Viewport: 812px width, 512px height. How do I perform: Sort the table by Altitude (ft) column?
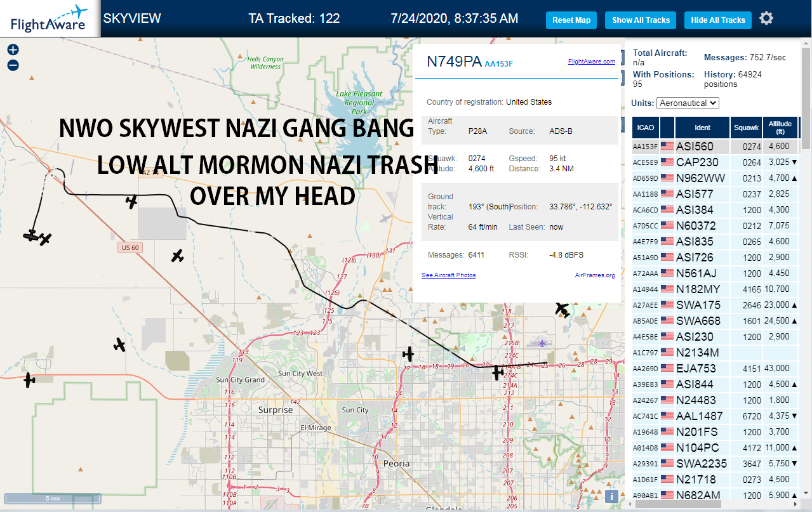(780, 128)
